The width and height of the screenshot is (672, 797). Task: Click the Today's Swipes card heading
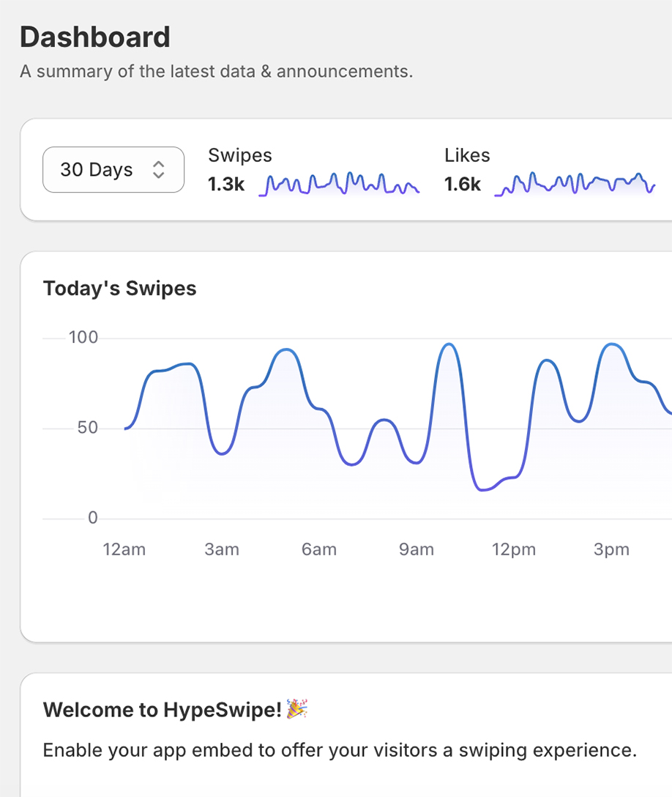click(120, 288)
